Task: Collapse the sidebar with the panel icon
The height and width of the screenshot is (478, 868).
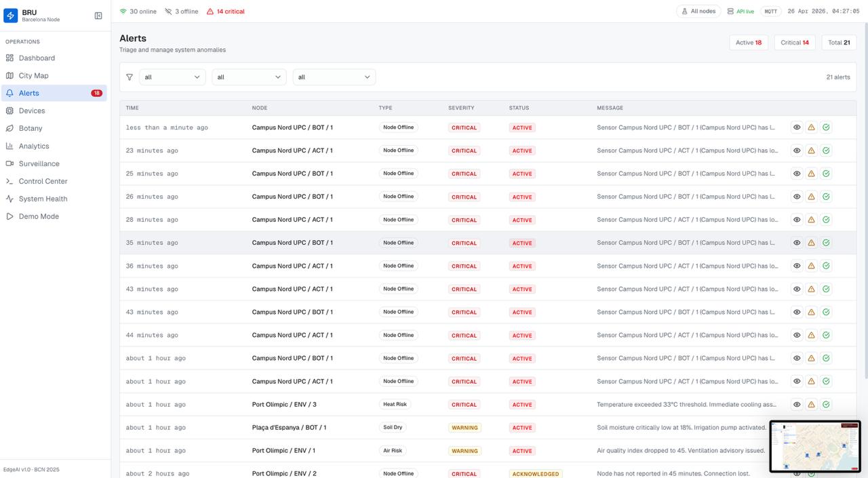Action: (98, 16)
